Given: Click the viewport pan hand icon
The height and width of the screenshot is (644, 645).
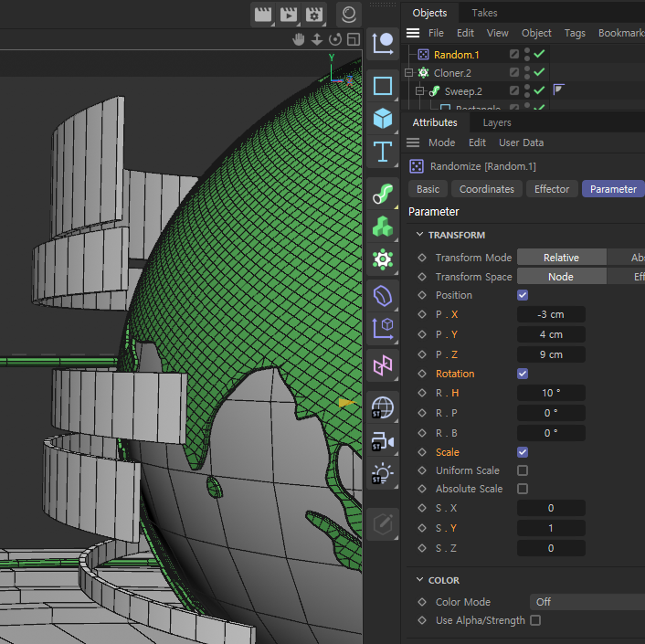Looking at the screenshot, I should (x=299, y=39).
